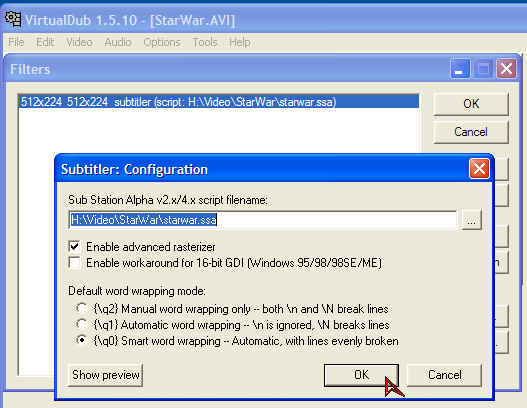Close the Subtitler Configuration dialog
Image resolution: width=527 pixels, height=408 pixels.
(479, 169)
